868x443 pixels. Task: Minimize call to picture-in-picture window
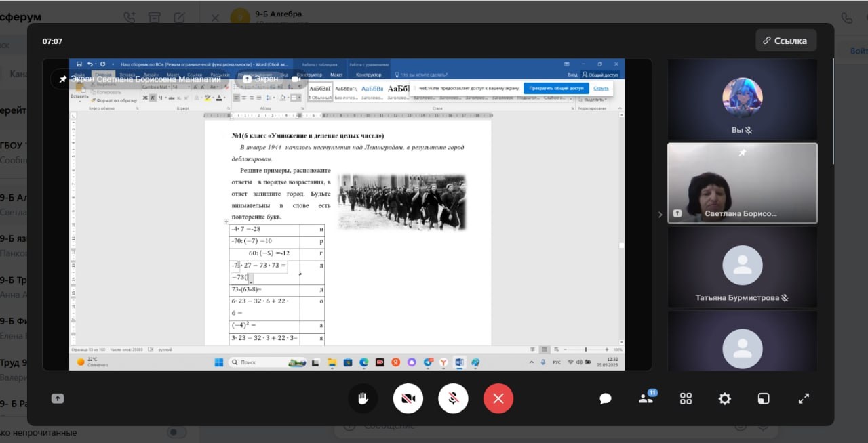point(764,398)
